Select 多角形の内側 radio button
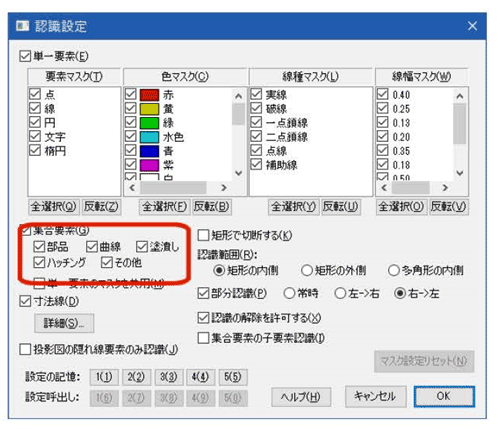 pos(394,270)
